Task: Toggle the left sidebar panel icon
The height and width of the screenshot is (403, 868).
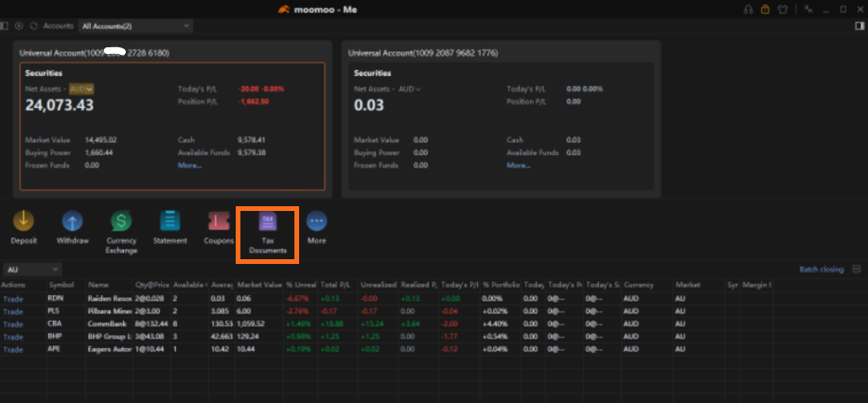Action: [x=5, y=26]
